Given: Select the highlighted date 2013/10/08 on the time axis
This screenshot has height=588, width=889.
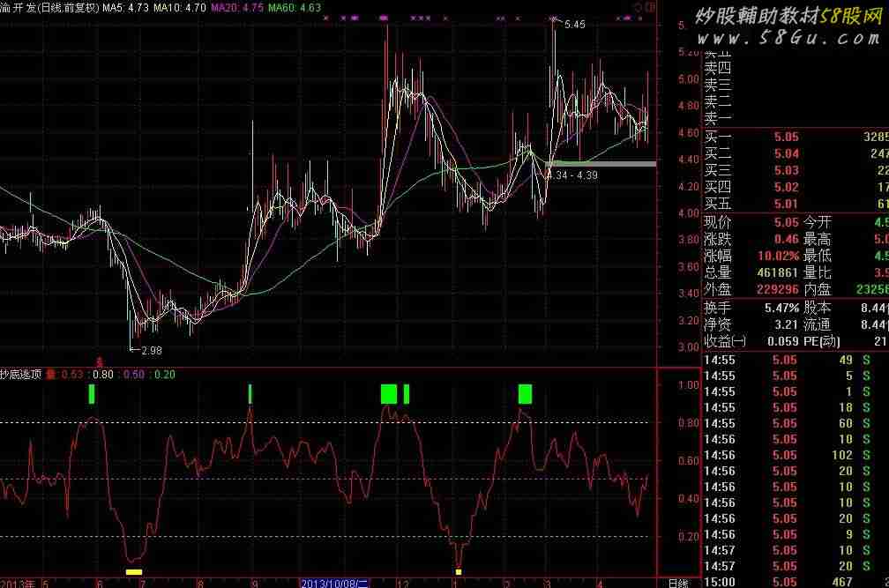Looking at the screenshot, I should [335, 583].
